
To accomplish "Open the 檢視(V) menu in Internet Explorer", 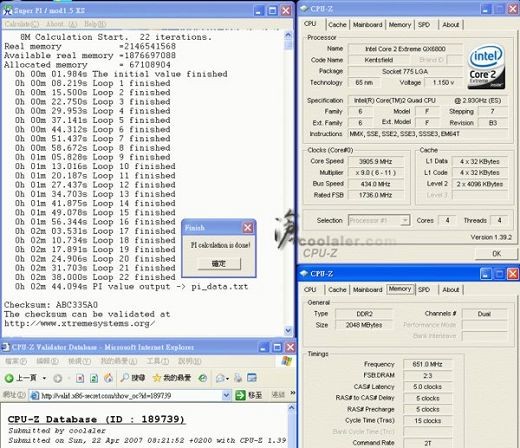I will pos(79,361).
